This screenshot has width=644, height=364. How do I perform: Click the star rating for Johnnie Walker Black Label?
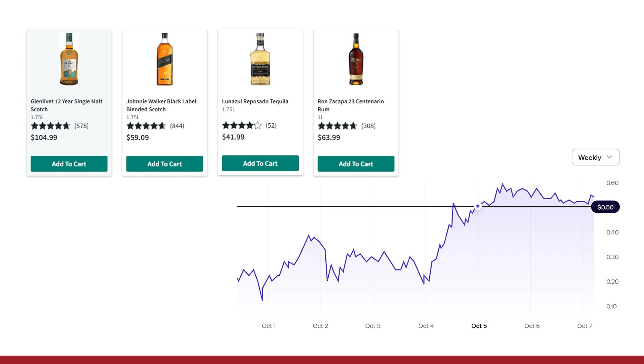click(x=146, y=126)
